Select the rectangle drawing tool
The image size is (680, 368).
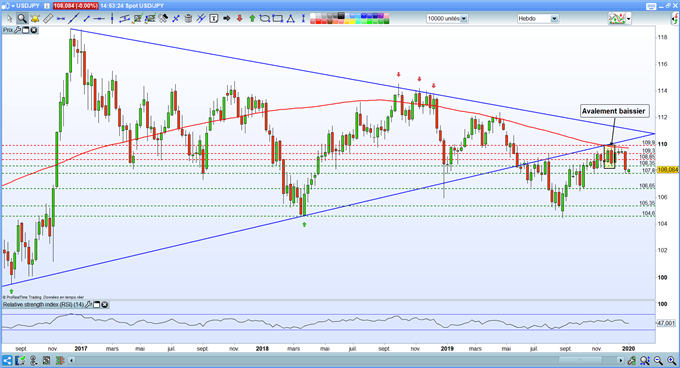click(278, 19)
